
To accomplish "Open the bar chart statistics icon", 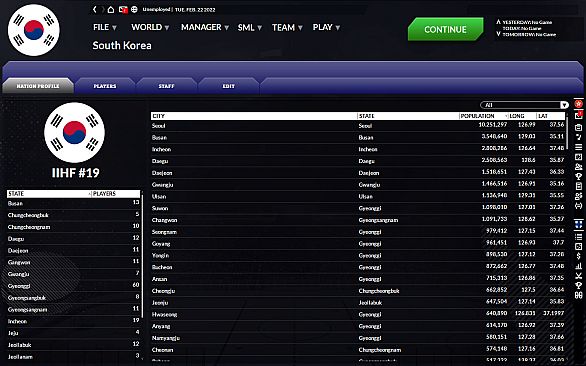I will [579, 266].
